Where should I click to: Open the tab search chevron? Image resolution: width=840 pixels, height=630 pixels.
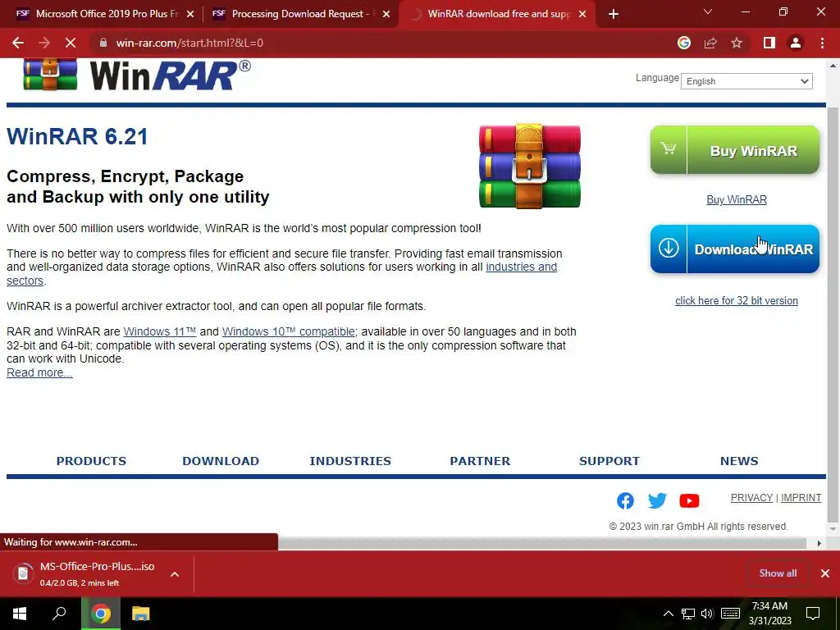point(708,11)
